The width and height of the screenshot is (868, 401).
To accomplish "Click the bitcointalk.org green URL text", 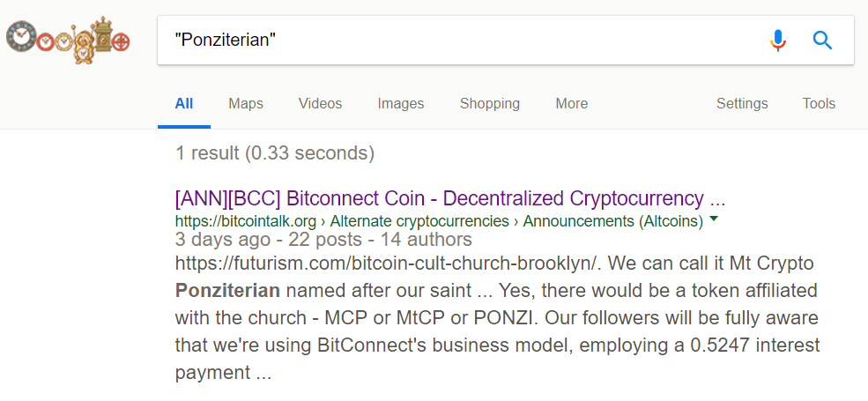I will point(246,221).
